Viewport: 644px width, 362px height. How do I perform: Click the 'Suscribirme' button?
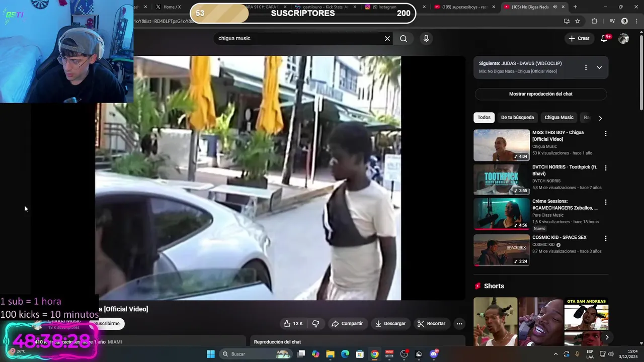tap(107, 324)
